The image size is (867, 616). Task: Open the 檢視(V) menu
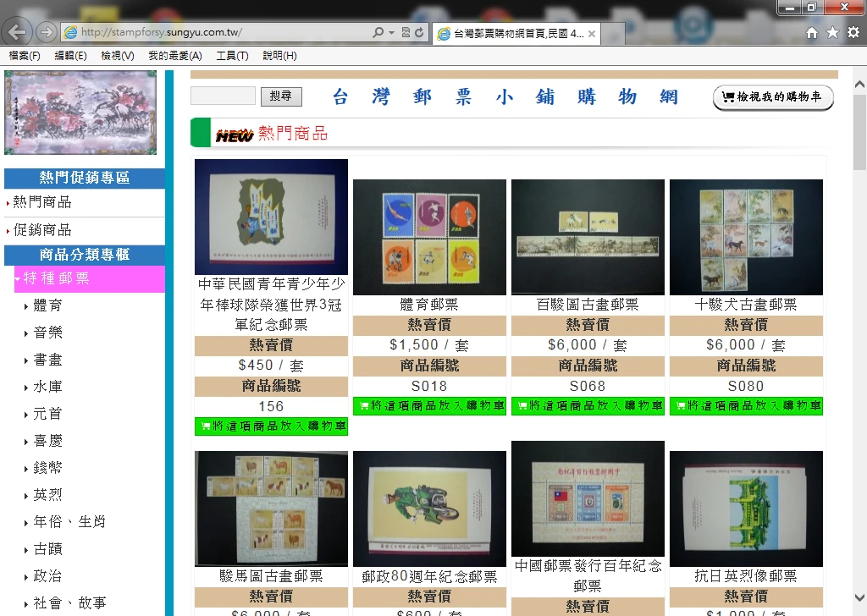(x=117, y=56)
